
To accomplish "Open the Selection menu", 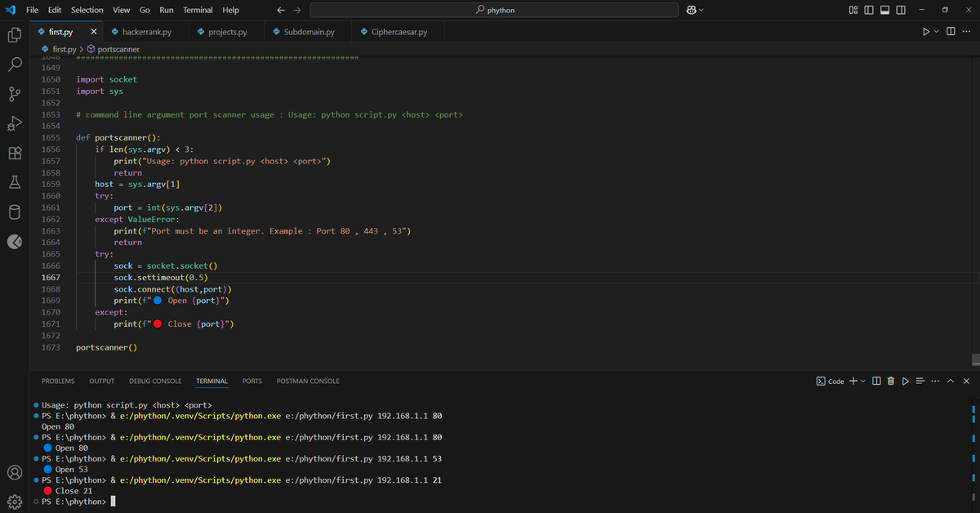I will point(87,10).
